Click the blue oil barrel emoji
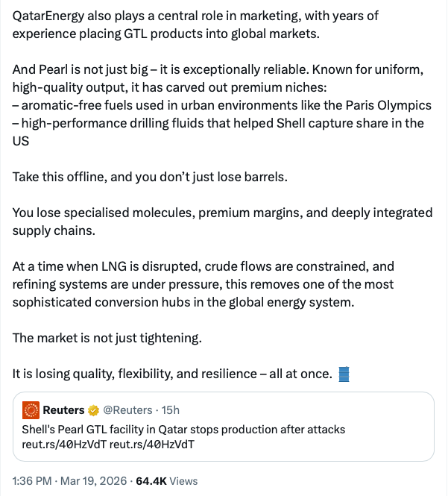Screen dimensions: 448x496 344,373
